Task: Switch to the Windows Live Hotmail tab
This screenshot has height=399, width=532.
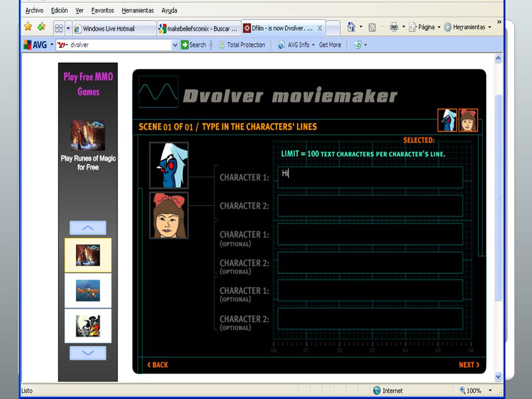Action: (114, 28)
